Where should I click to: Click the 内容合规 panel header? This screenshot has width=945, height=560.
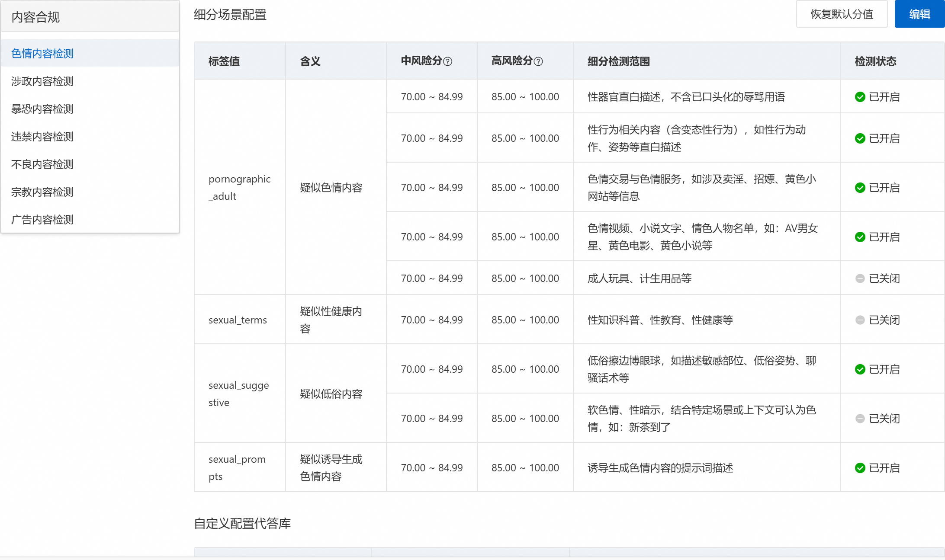[x=90, y=16]
